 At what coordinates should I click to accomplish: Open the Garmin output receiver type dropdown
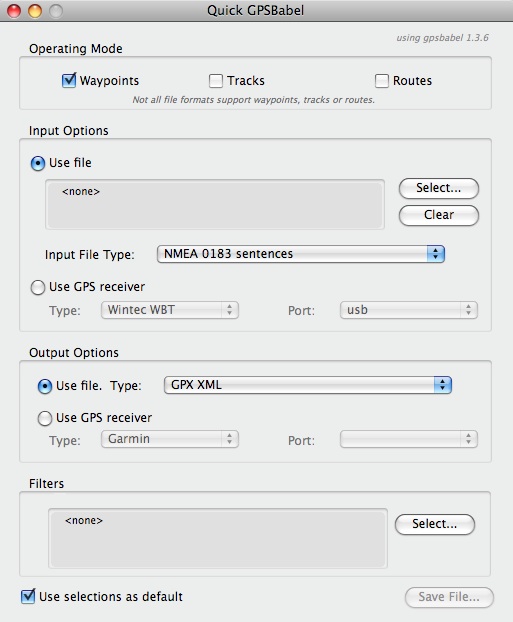pyautogui.click(x=170, y=439)
